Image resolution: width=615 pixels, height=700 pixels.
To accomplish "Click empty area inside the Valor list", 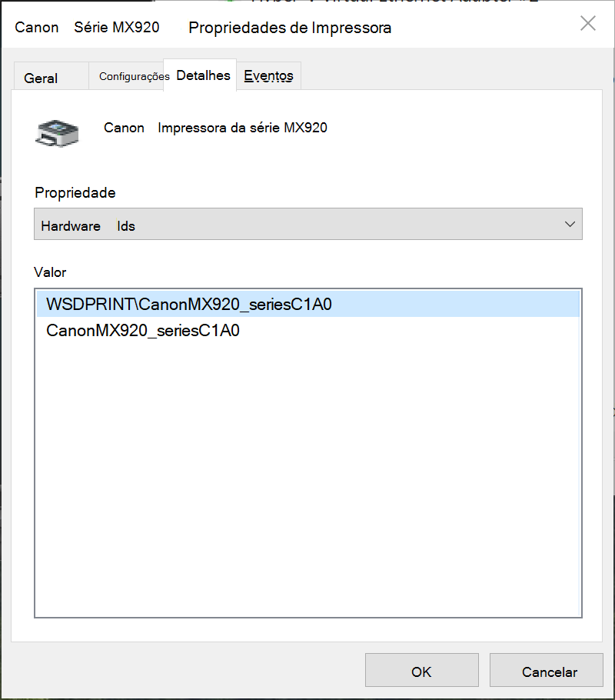I will coord(307,477).
